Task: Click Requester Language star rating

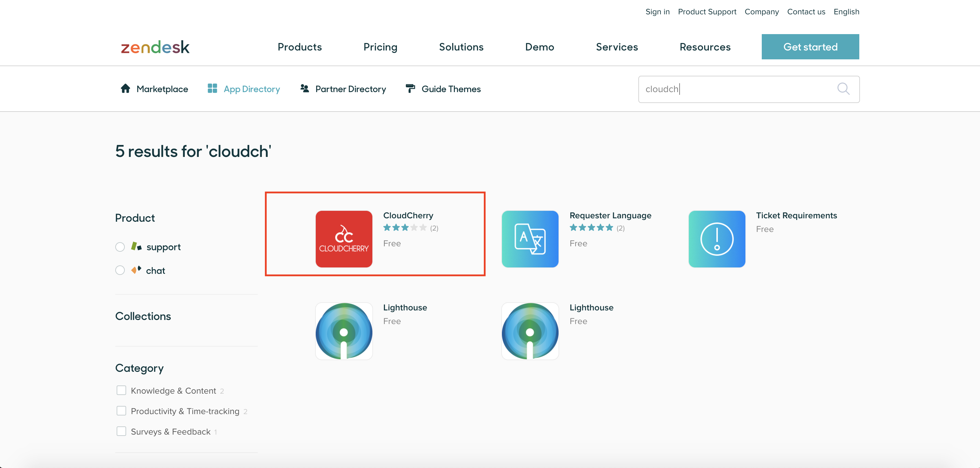Action: point(591,228)
